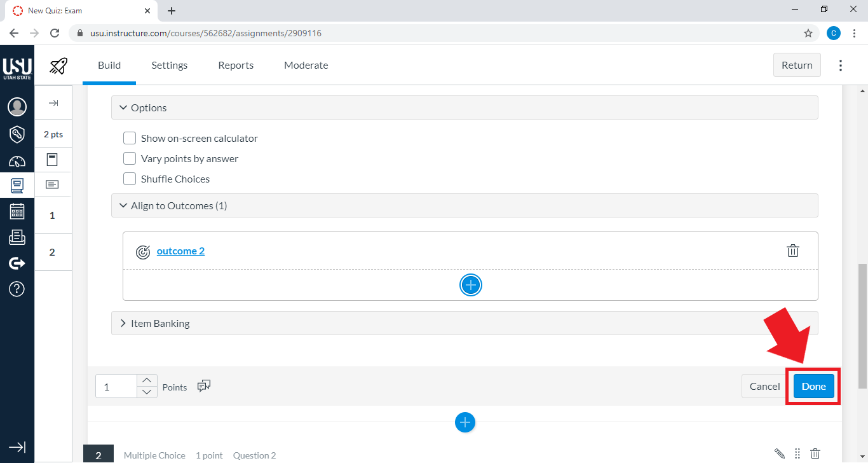
Task: Open the Inbox icon in the sidebar
Action: 17,237
